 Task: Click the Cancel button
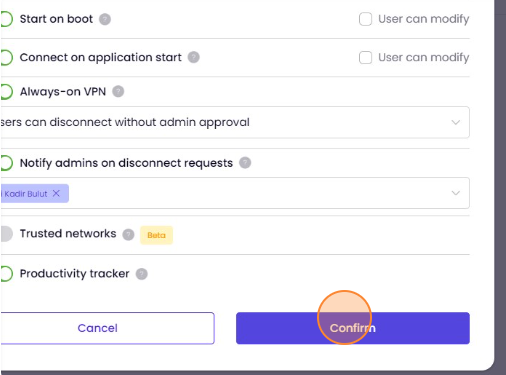pos(107,328)
